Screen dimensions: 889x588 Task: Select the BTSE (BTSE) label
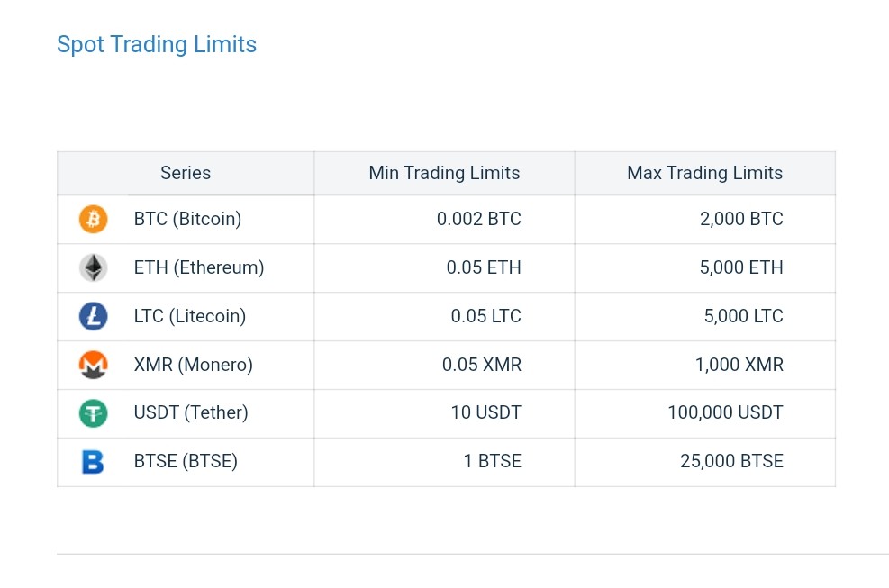pos(186,462)
